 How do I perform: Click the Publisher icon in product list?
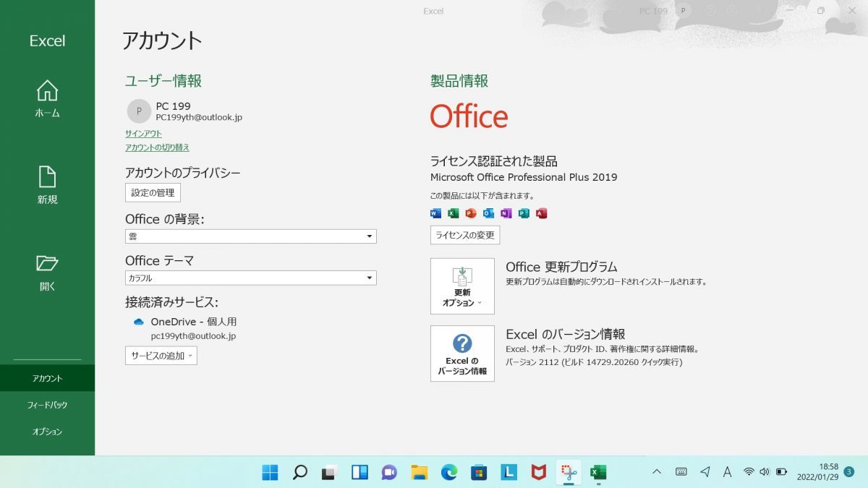524,213
